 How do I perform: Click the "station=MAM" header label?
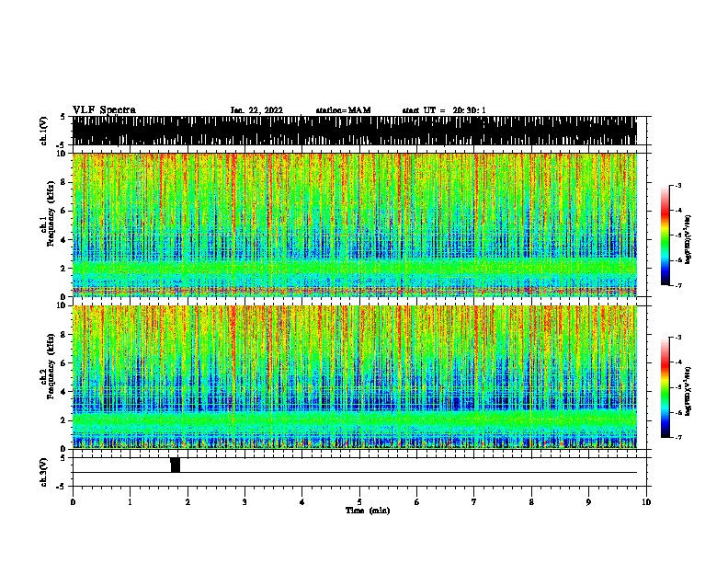click(x=343, y=110)
